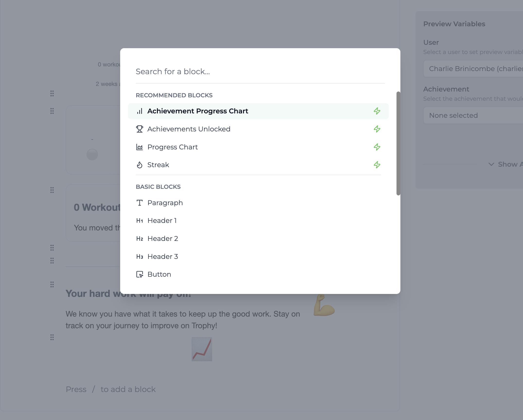The height and width of the screenshot is (420, 523).
Task: Select the Progress Chart block entry
Action: tap(258, 147)
